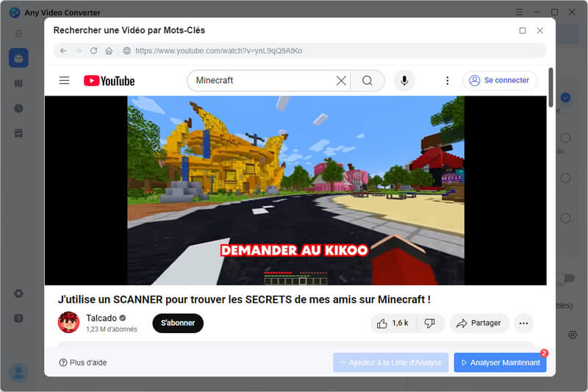Click Analyser Maintenant button
Viewport: 588px width, 392px height.
click(500, 363)
